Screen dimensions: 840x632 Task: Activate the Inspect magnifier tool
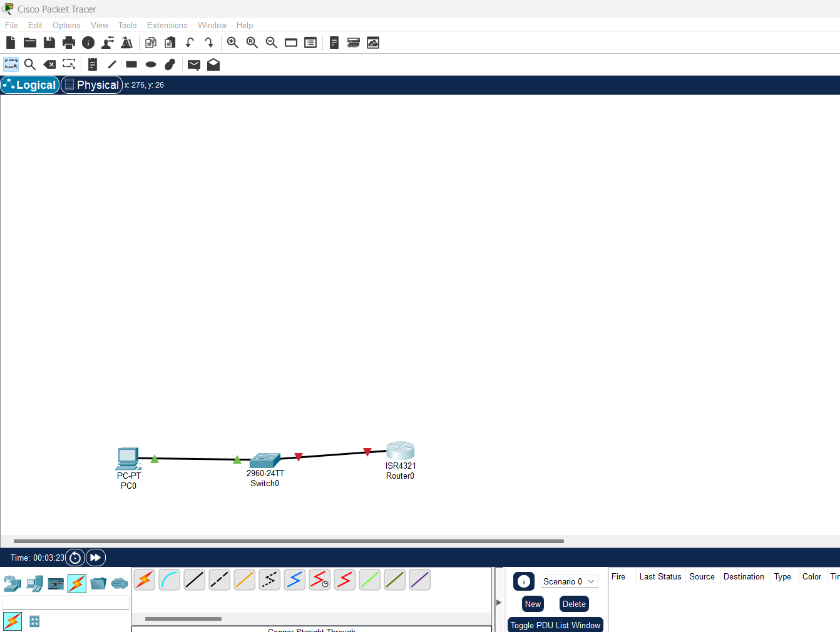(x=30, y=64)
